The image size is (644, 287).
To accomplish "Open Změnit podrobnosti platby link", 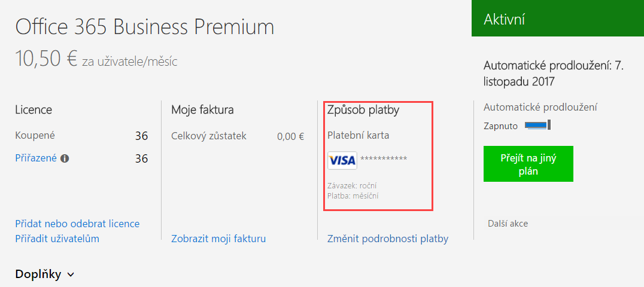I will coord(388,239).
